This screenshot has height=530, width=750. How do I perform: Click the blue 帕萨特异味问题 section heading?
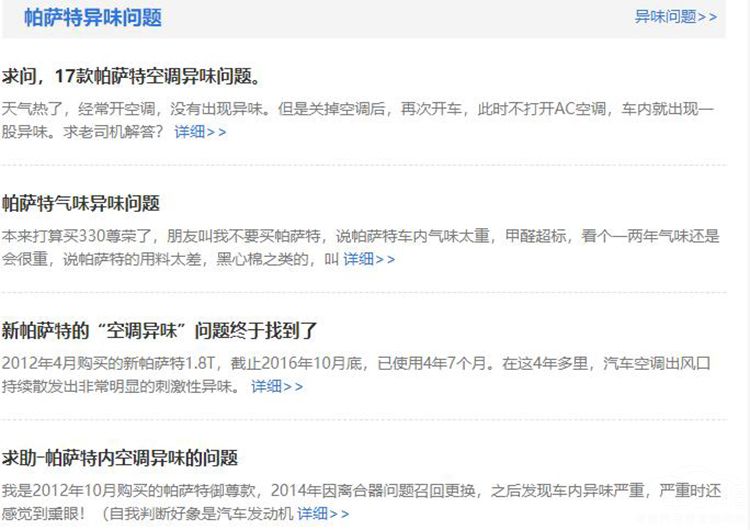(92, 18)
